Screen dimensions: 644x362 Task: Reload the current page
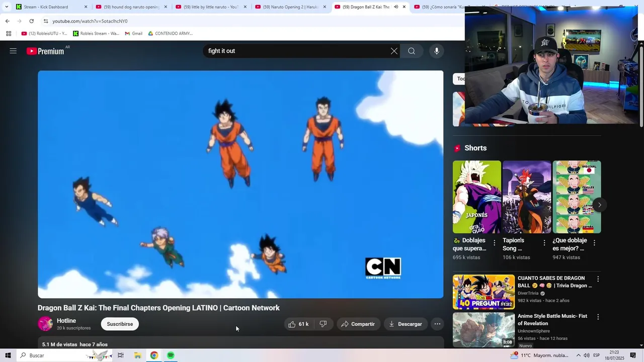(31, 21)
